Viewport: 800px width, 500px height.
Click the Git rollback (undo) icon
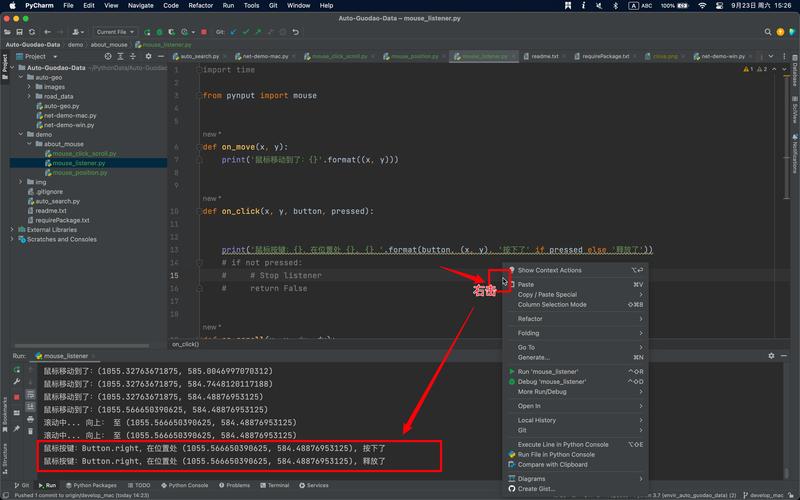click(295, 32)
